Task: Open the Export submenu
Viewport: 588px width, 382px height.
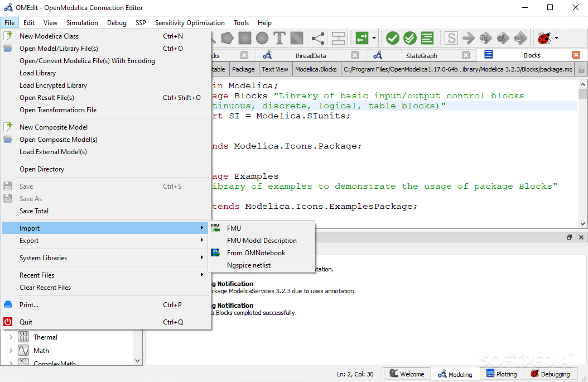Action: coord(105,241)
